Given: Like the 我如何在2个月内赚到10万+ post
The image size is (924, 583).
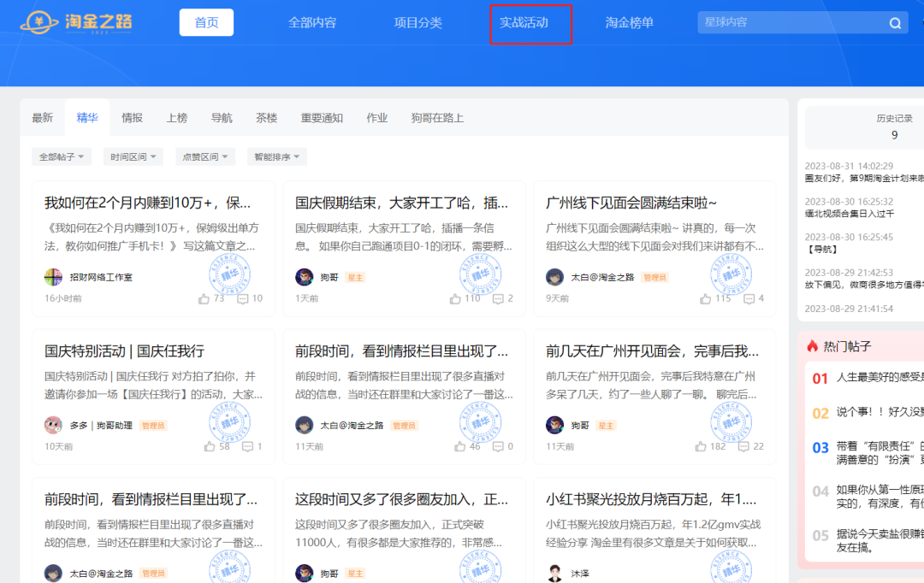Looking at the screenshot, I should click(204, 299).
